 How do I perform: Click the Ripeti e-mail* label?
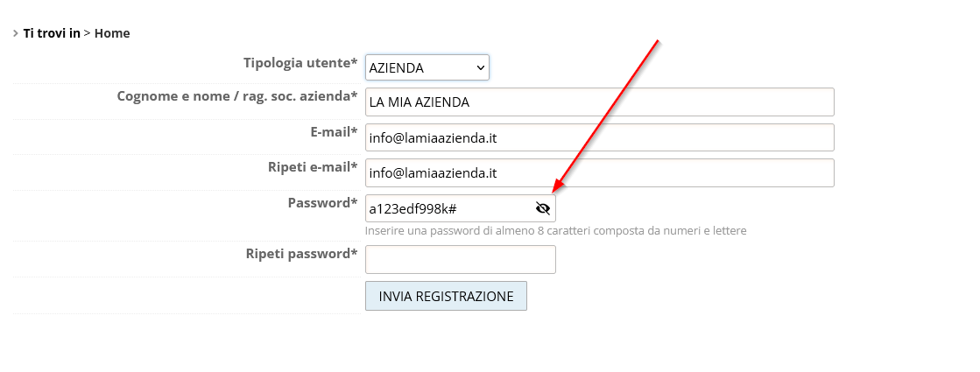pyautogui.click(x=313, y=167)
